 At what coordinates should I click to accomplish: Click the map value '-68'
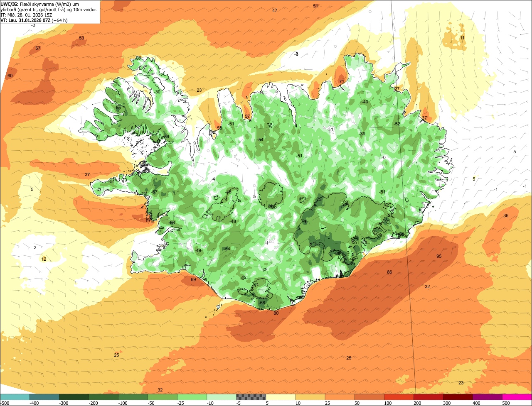click(261, 303)
